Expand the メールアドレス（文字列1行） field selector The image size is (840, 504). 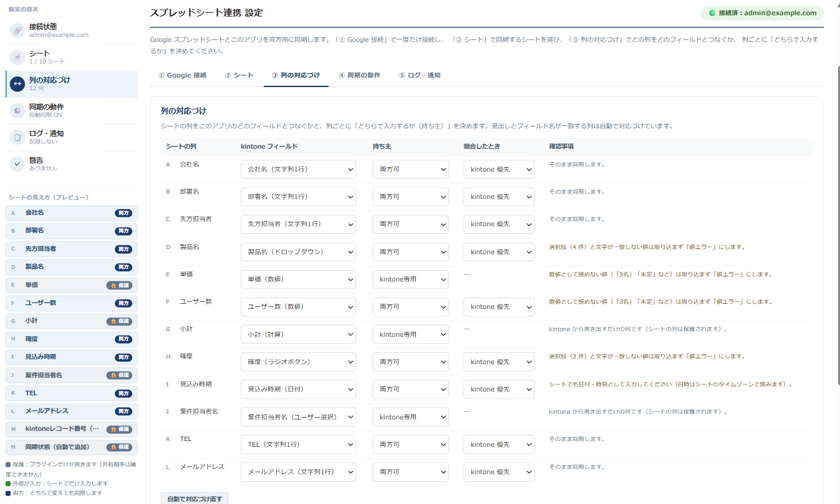[298, 472]
